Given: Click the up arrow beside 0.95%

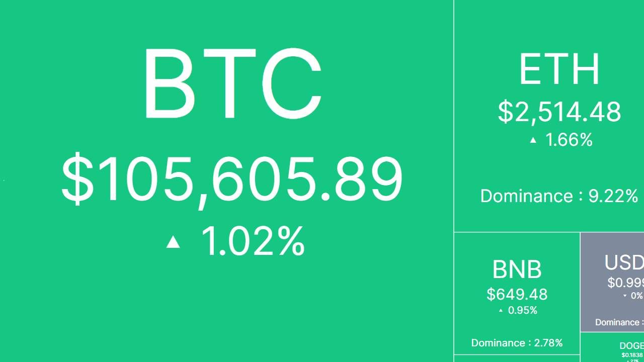Looking at the screenshot, I should [x=501, y=311].
